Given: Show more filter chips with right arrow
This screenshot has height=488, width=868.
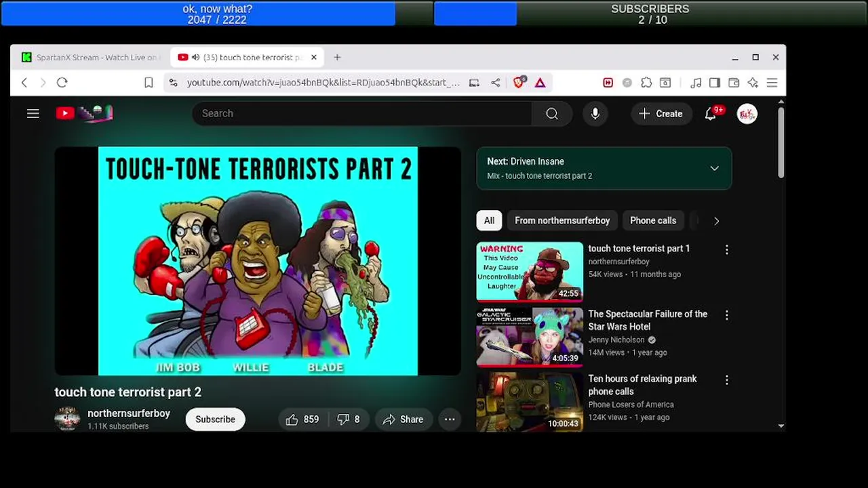Looking at the screenshot, I should [716, 220].
